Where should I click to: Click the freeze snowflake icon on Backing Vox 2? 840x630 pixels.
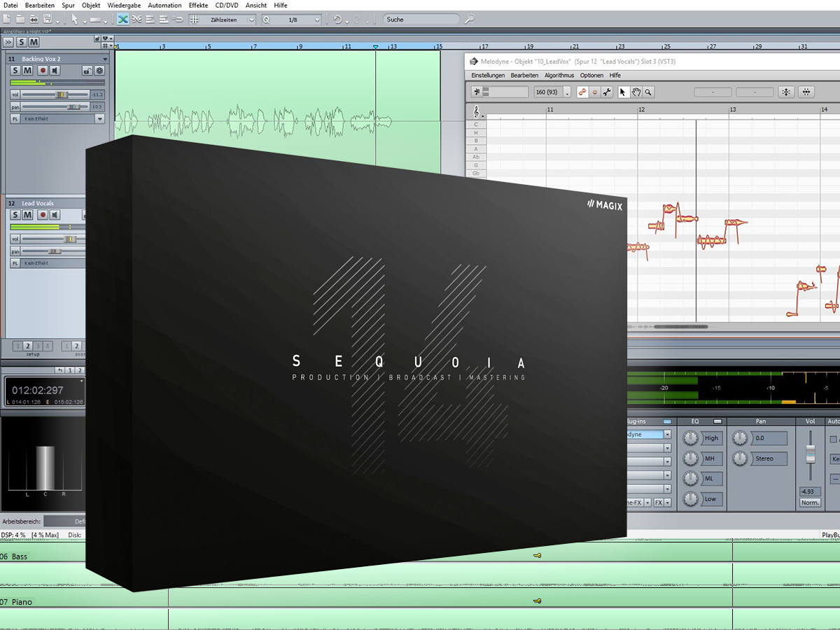coord(99,71)
